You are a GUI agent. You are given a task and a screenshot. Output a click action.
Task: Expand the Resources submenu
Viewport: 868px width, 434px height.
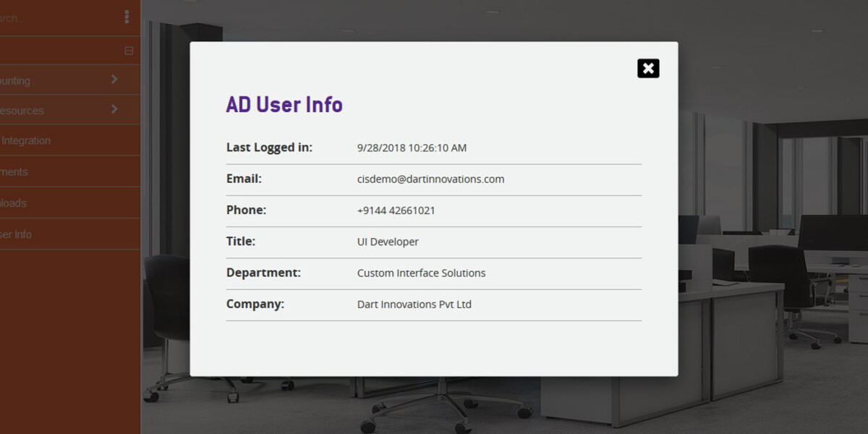pos(58,109)
